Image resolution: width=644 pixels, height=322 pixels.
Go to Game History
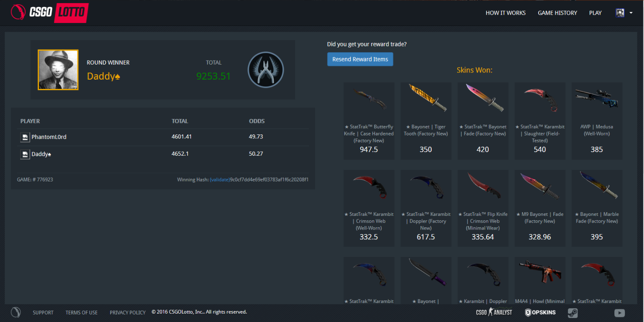[x=557, y=13]
